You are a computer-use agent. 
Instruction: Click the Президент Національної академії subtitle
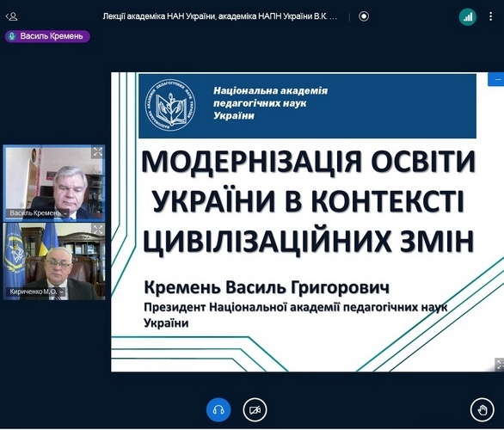295,315
